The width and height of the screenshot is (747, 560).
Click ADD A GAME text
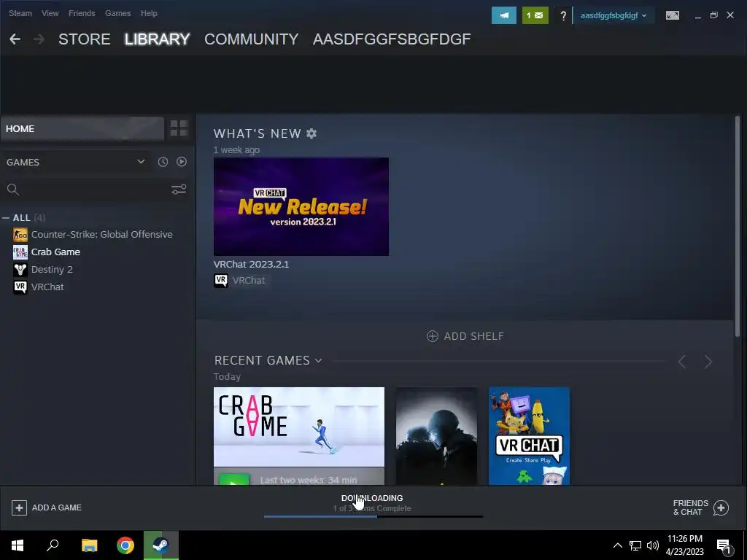point(57,507)
